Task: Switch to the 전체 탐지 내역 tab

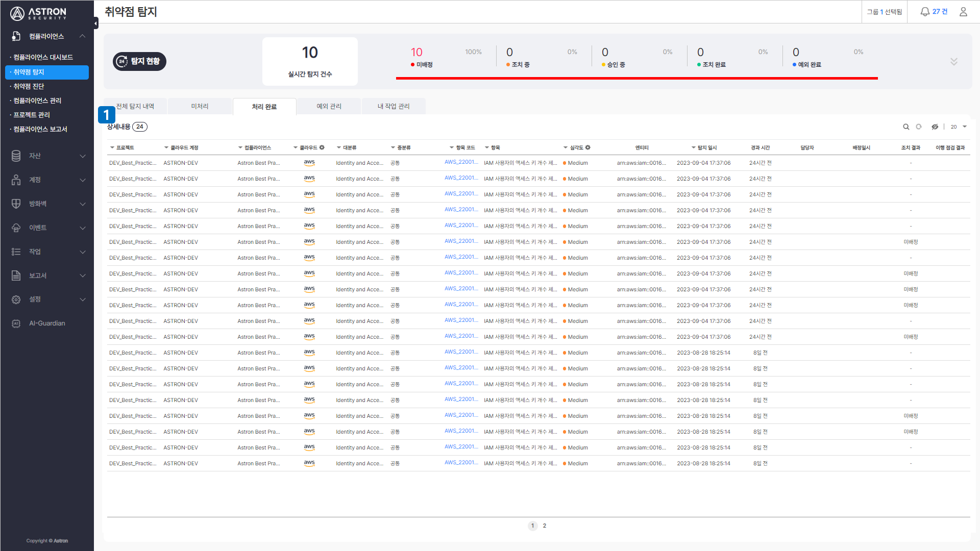Action: (135, 106)
